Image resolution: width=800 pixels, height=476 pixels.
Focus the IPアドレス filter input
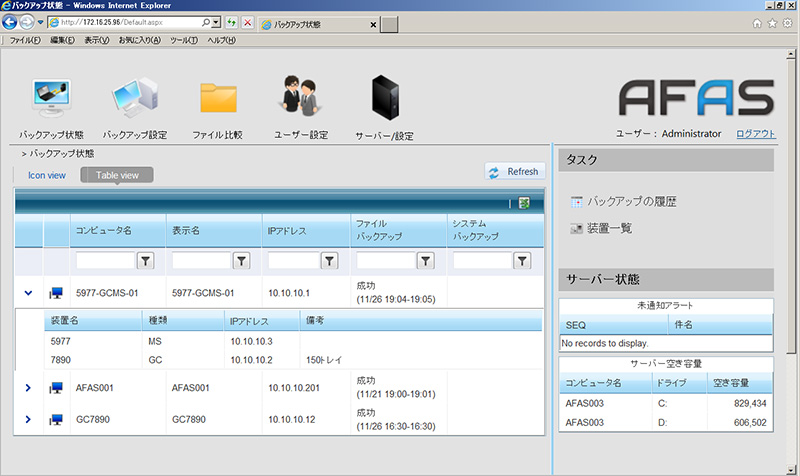pos(293,261)
